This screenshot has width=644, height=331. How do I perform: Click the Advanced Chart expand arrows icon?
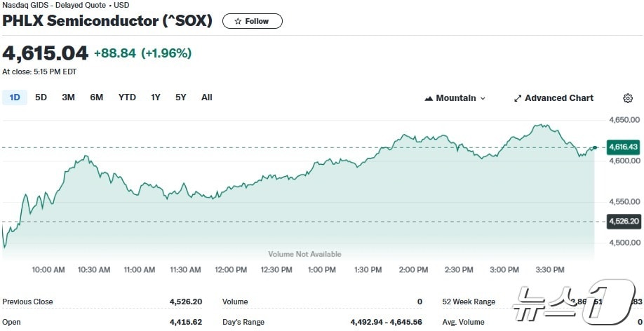[518, 98]
